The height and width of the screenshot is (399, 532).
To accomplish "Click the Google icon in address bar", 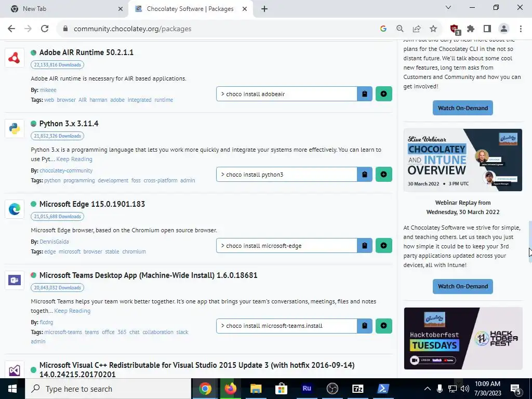I will (x=383, y=29).
